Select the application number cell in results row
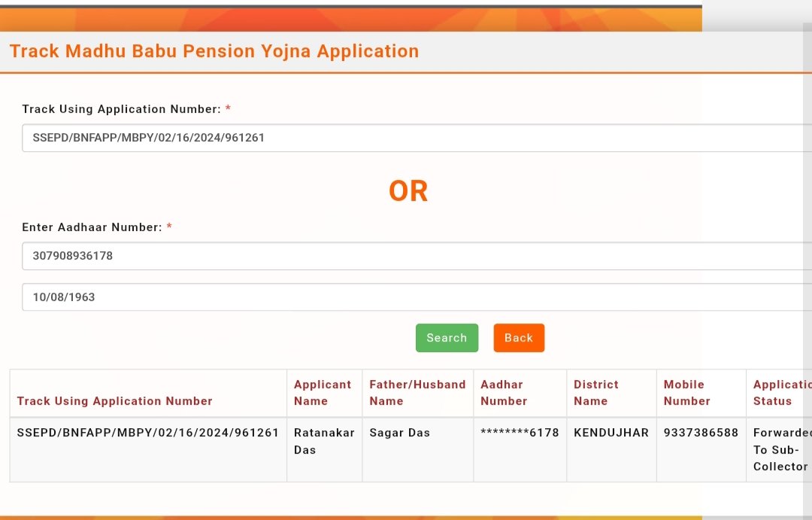812x520 pixels. pyautogui.click(x=148, y=449)
